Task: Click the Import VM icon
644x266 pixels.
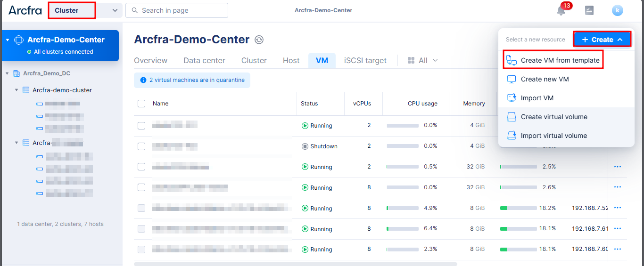Action: point(512,98)
